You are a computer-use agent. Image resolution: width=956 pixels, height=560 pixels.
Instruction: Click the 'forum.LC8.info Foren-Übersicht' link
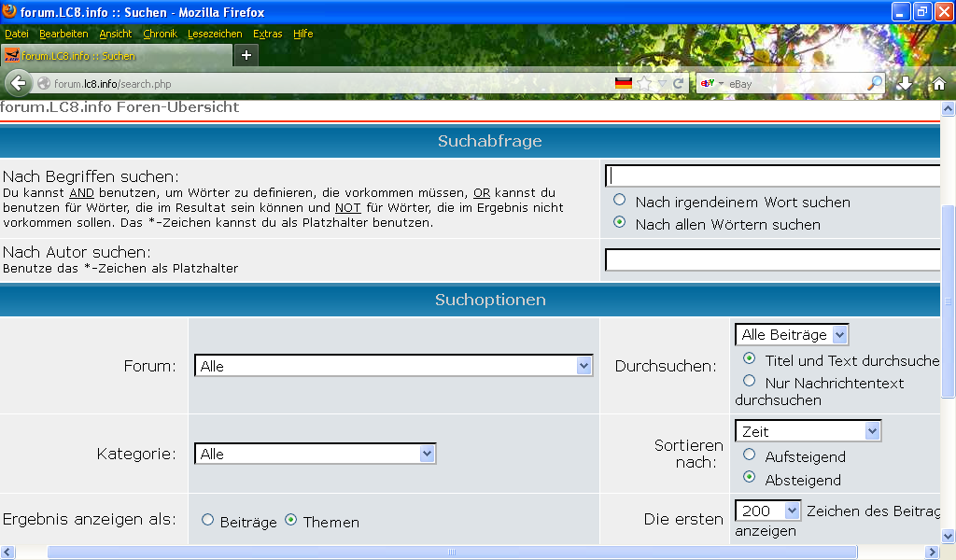coord(119,107)
